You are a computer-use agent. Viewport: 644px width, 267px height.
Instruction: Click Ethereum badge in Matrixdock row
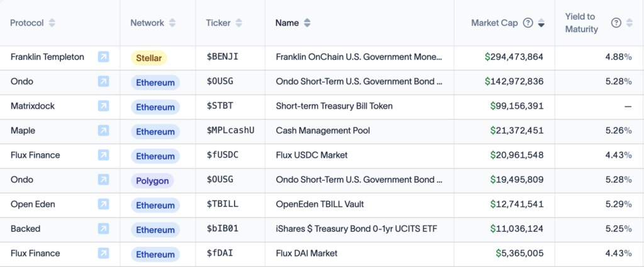[155, 107]
